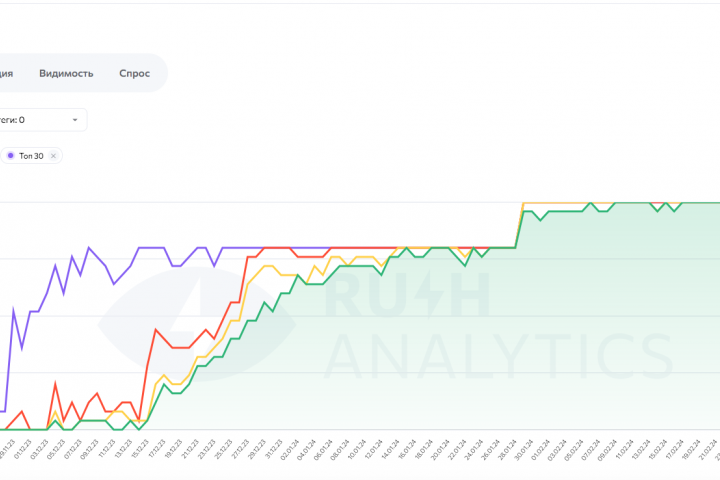Open the Спрос tab
720x480 pixels.
pyautogui.click(x=134, y=73)
